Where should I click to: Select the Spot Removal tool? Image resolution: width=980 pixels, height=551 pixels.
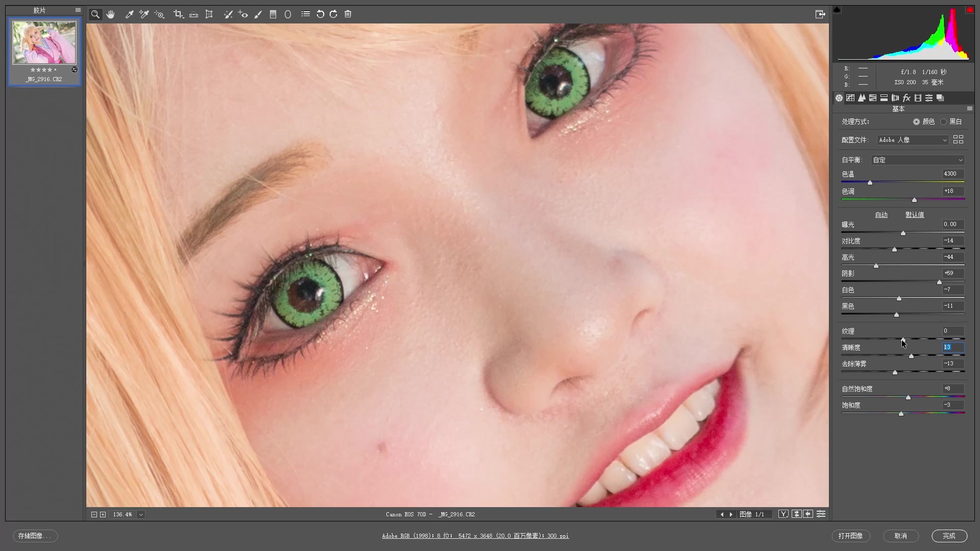(228, 14)
